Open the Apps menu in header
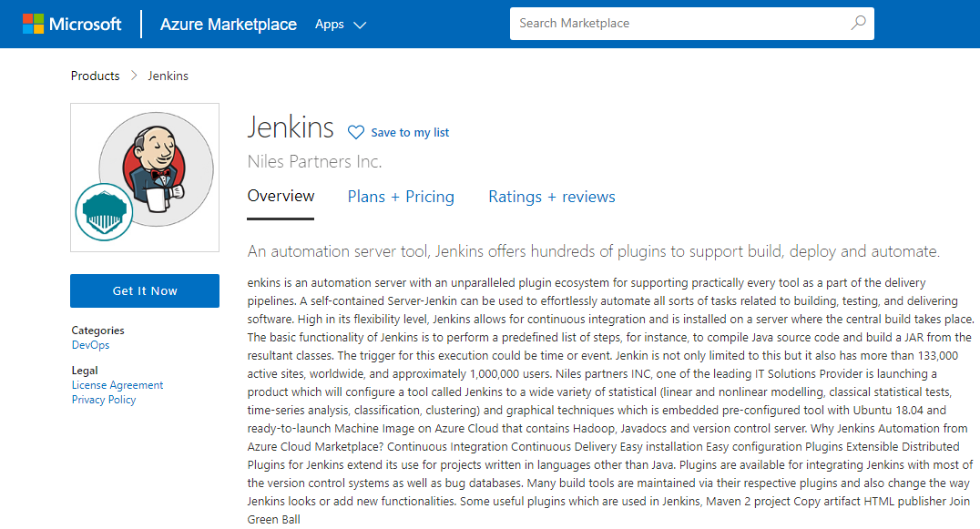This screenshot has width=980, height=529. tap(330, 25)
